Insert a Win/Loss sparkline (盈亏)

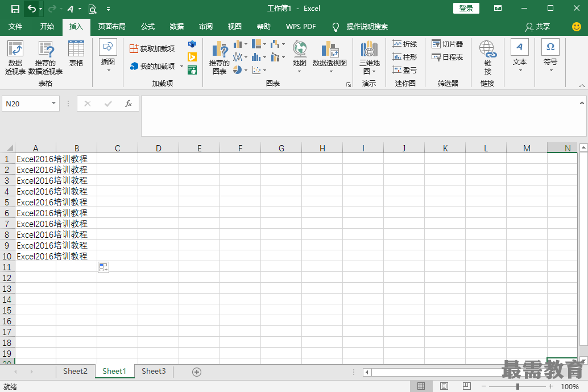(x=405, y=70)
